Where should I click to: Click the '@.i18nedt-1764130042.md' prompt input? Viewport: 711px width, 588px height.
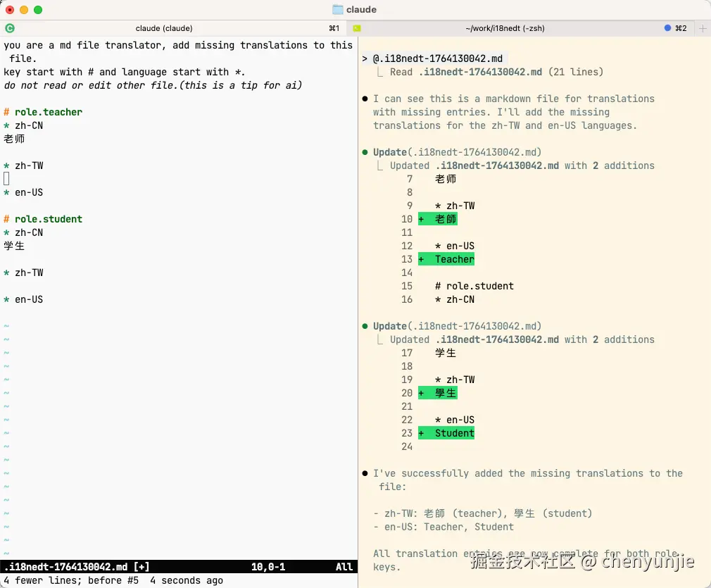pyautogui.click(x=438, y=58)
